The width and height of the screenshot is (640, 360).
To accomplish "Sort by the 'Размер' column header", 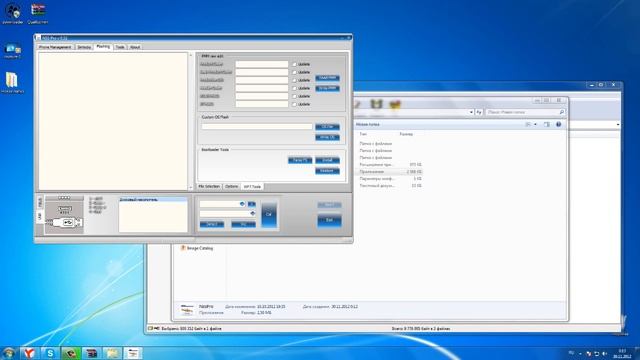I will [x=406, y=134].
